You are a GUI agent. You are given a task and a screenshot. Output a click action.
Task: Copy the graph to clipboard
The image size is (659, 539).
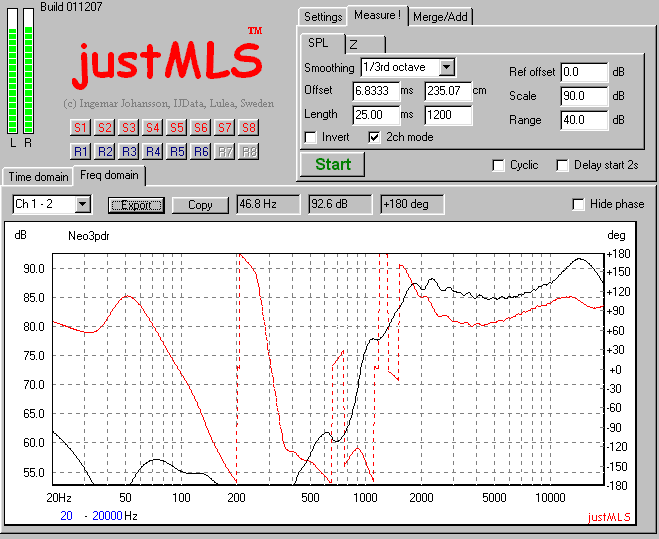pyautogui.click(x=200, y=205)
